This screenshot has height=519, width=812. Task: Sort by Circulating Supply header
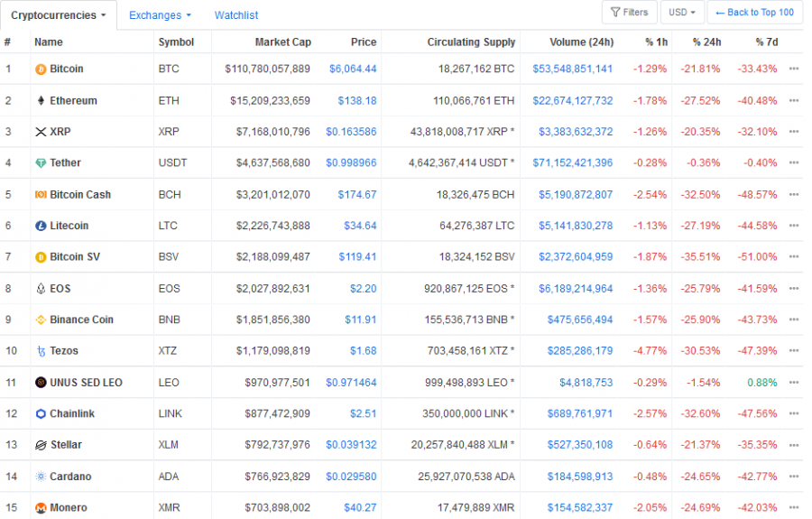tap(471, 42)
